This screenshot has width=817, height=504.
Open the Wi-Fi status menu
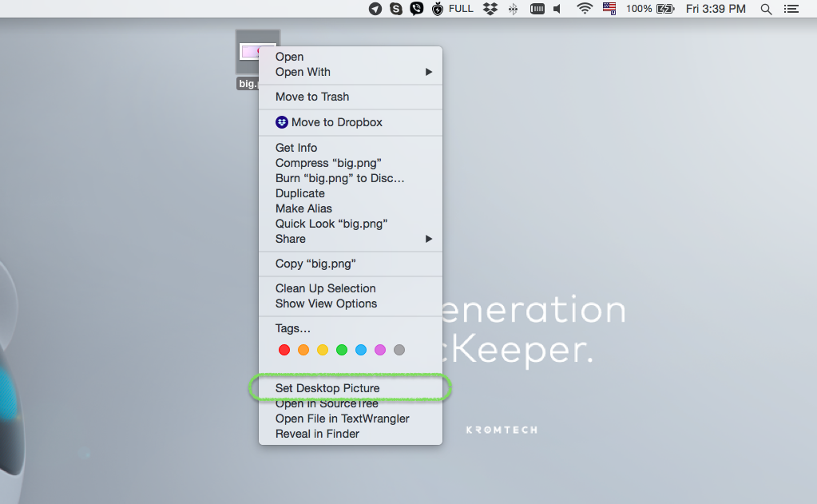[585, 8]
